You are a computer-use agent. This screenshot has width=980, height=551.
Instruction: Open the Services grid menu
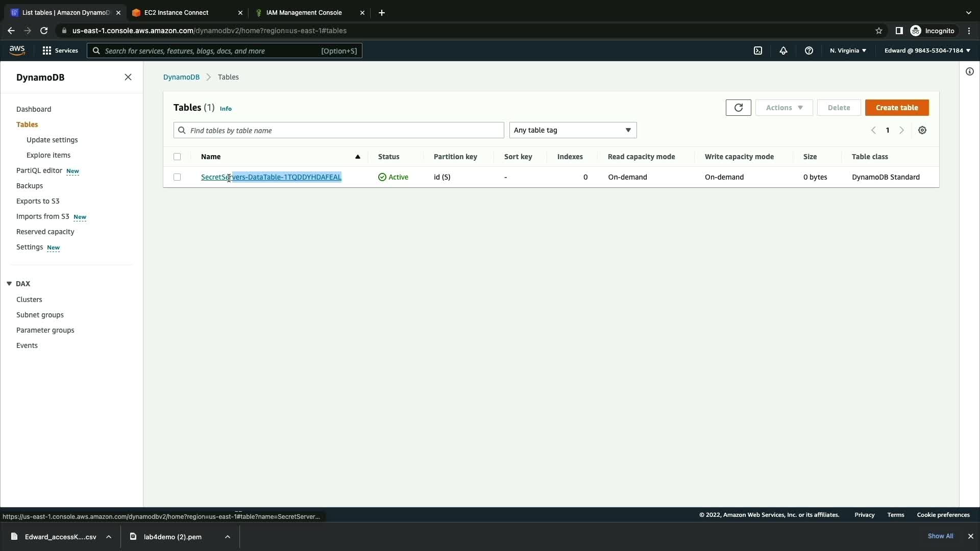point(60,51)
